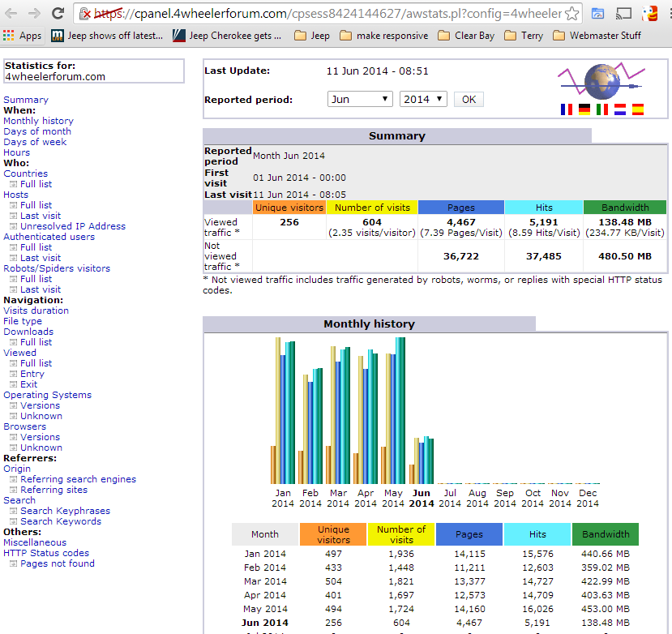Open the Days of week report
Viewport: 672px width, 634px height.
[35, 142]
